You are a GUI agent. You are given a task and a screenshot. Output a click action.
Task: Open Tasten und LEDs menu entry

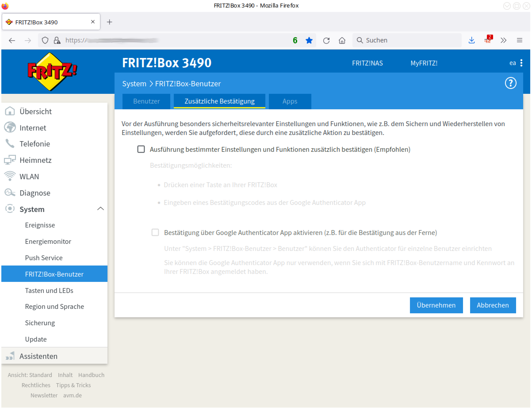[x=49, y=291]
